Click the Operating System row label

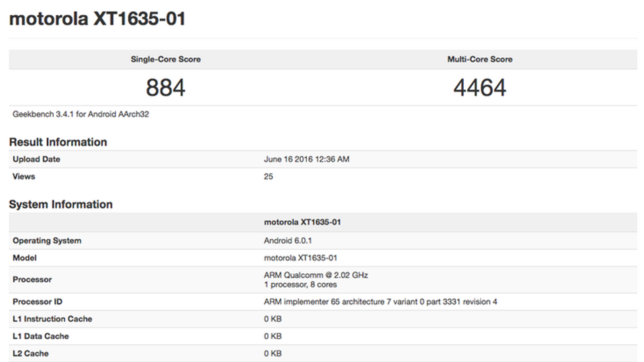tap(47, 241)
